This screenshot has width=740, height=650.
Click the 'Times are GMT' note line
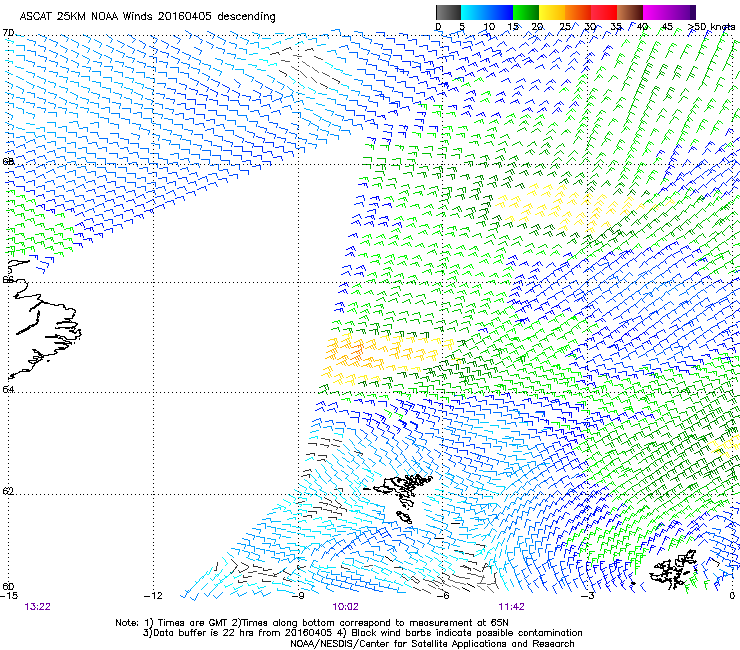point(312,623)
